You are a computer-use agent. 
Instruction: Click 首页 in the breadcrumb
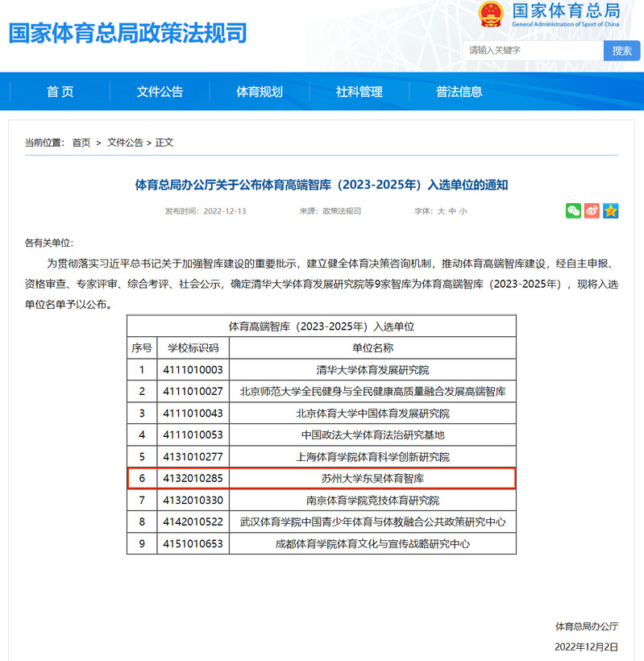tap(81, 143)
